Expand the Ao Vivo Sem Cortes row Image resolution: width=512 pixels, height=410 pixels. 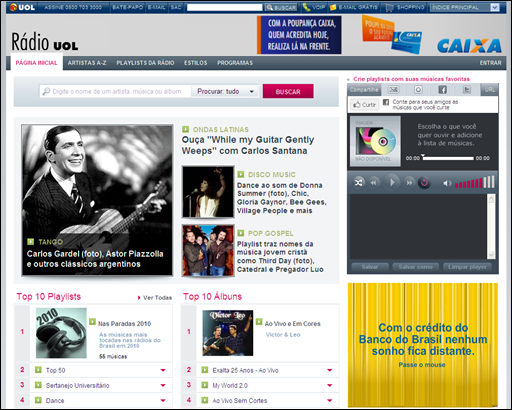click(x=330, y=401)
